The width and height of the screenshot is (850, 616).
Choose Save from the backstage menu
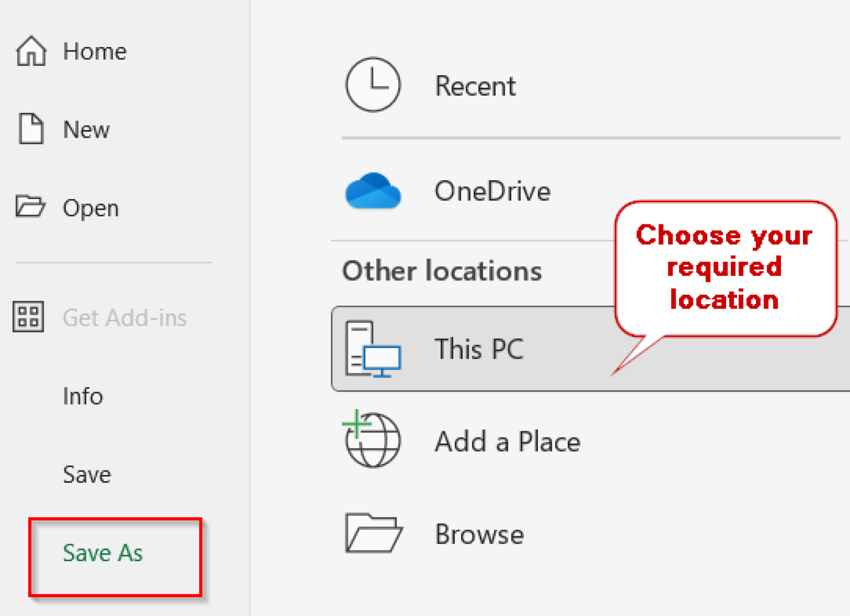click(x=87, y=474)
